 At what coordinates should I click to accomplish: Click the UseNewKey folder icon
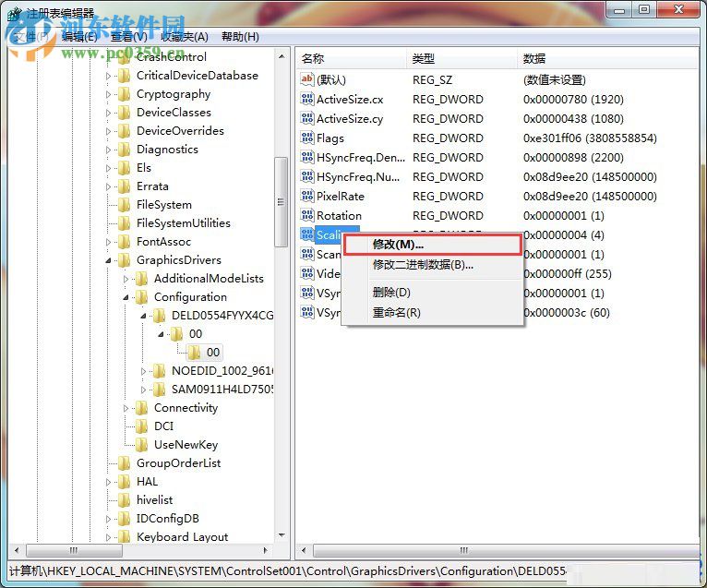[x=142, y=445]
